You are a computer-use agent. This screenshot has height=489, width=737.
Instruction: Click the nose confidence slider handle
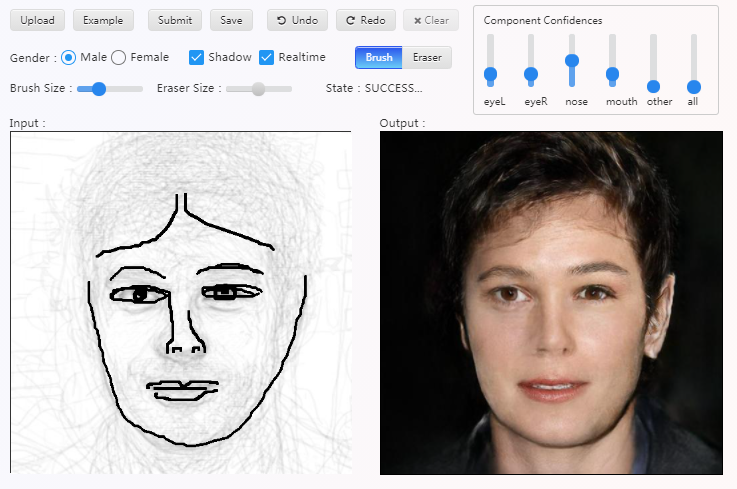pos(572,60)
